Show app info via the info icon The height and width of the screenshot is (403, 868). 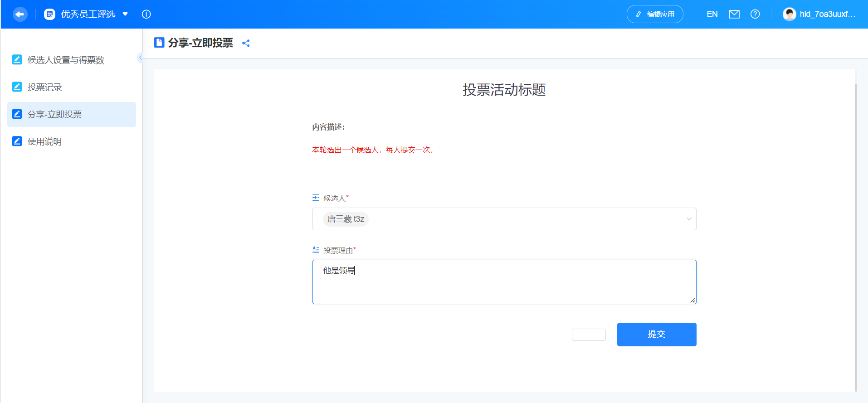coord(146,15)
